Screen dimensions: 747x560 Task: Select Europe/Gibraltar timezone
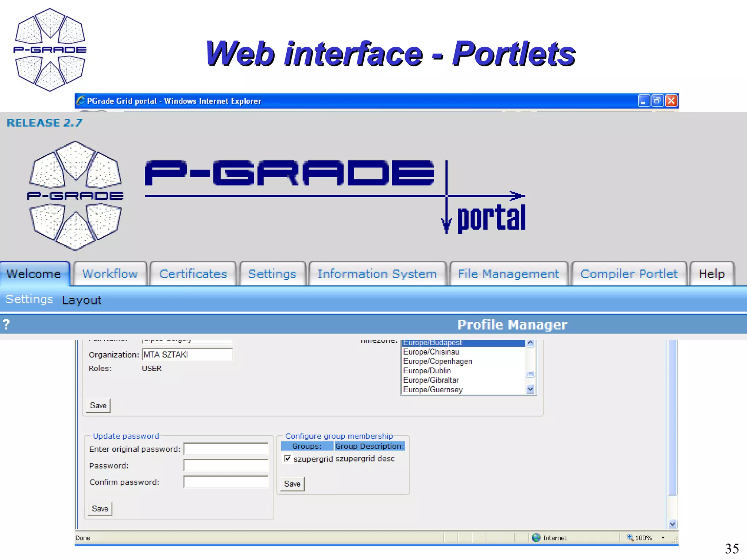point(463,380)
